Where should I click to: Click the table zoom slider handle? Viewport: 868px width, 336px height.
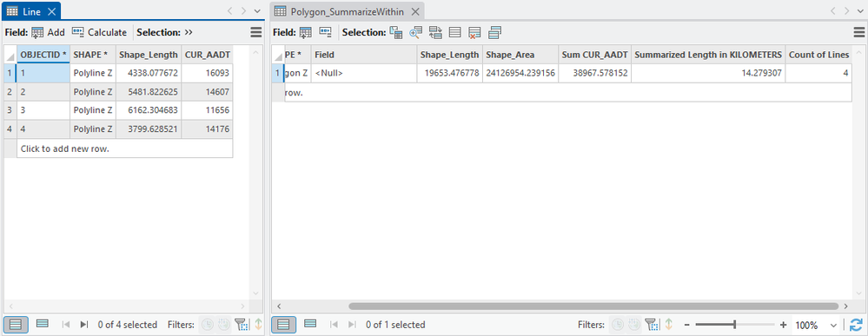(734, 325)
